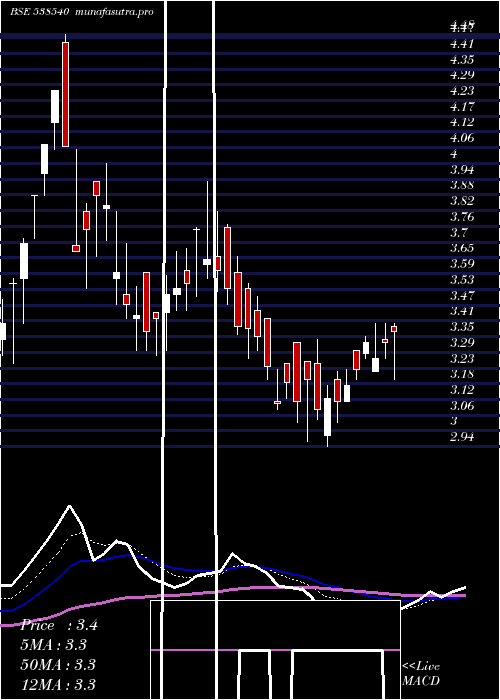Select the 4.23 price axis label
The image size is (500, 700).
pos(462,91)
